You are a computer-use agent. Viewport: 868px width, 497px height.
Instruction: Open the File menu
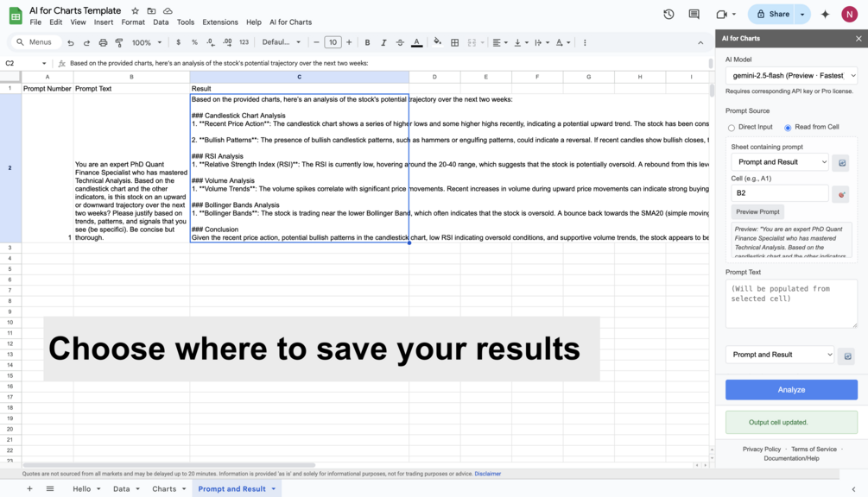click(x=35, y=22)
